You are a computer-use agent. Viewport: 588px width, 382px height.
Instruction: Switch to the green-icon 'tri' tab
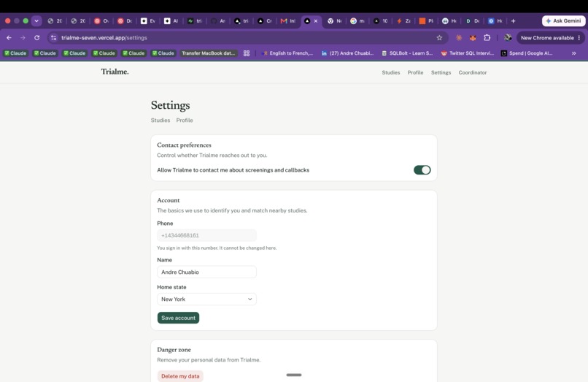(195, 21)
